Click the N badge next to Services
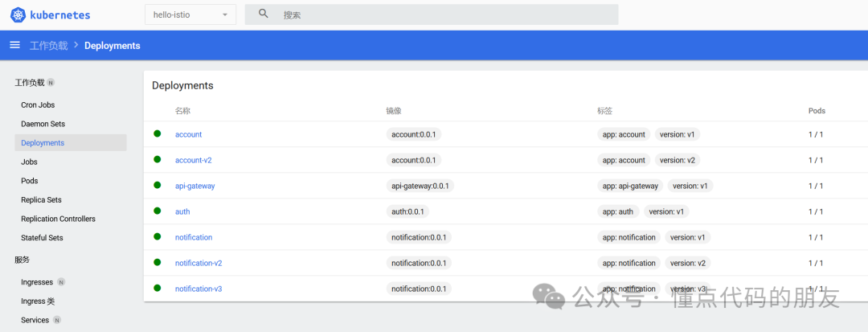 (x=57, y=320)
